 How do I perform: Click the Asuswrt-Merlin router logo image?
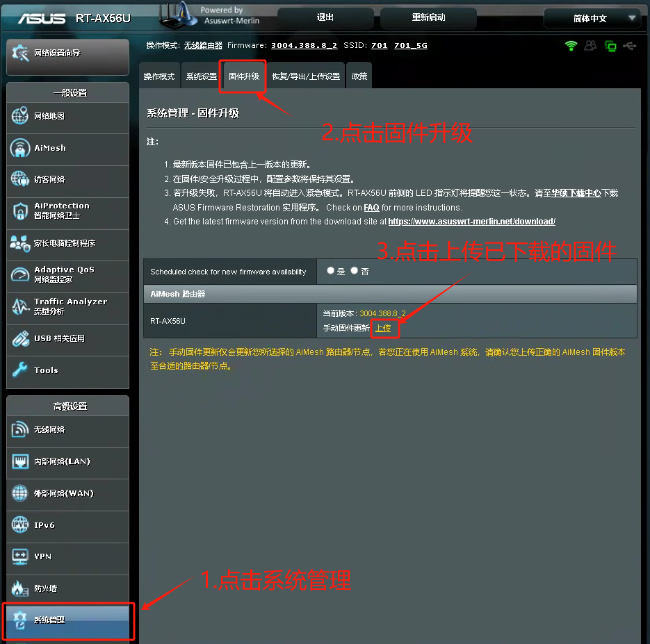click(x=178, y=15)
